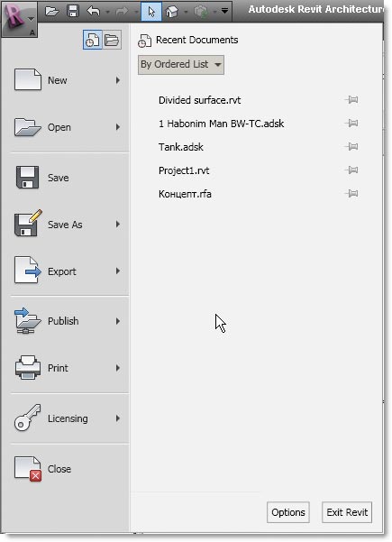The width and height of the screenshot is (392, 542).
Task: Open the 3D View dropdown arrow
Action: [x=186, y=12]
